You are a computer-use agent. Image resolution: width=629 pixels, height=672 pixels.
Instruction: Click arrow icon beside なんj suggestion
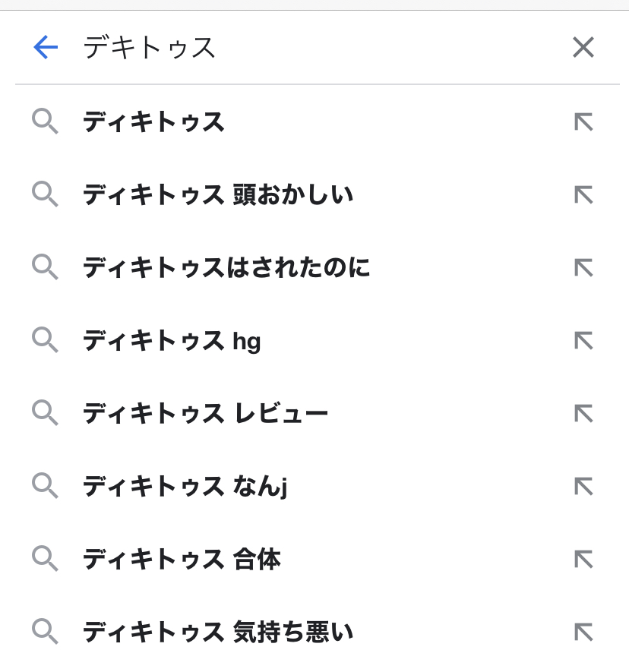pyautogui.click(x=583, y=486)
